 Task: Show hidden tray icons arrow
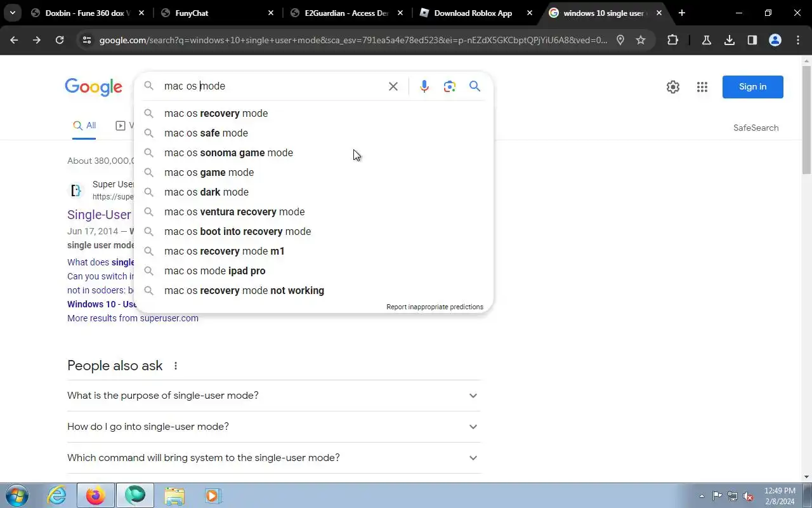pyautogui.click(x=701, y=496)
